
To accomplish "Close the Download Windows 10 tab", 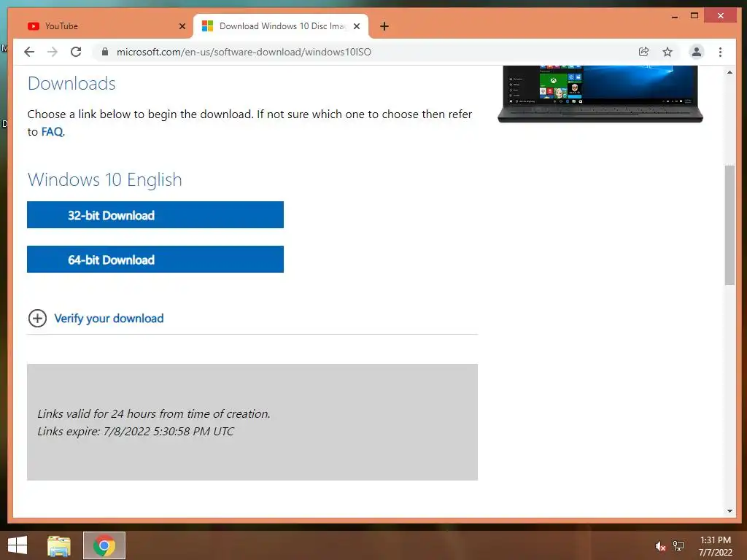I will 356,26.
